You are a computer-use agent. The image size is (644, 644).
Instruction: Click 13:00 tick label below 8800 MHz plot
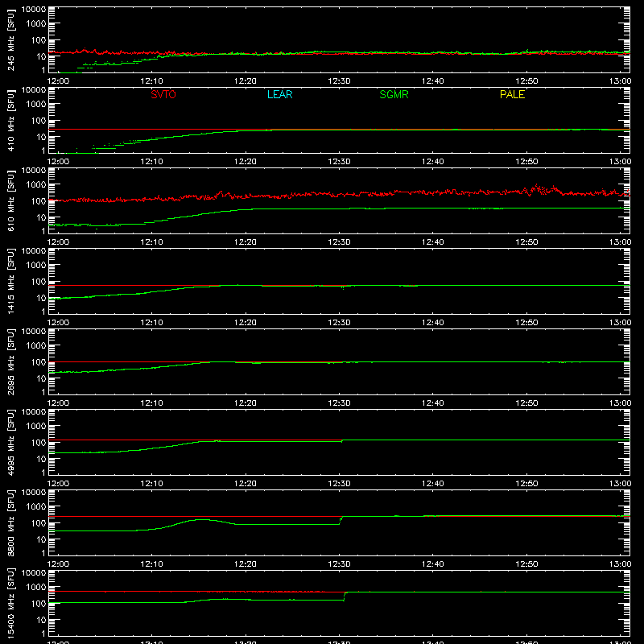coord(620,564)
